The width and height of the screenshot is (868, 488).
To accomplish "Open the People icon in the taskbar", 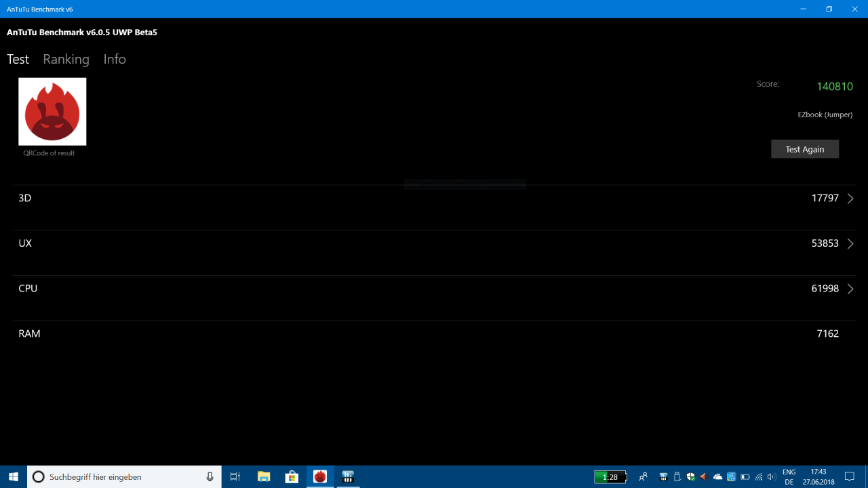I will pyautogui.click(x=644, y=476).
